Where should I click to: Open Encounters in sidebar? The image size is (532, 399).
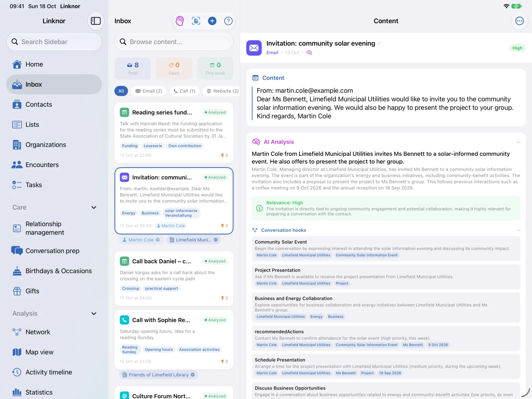54,165
